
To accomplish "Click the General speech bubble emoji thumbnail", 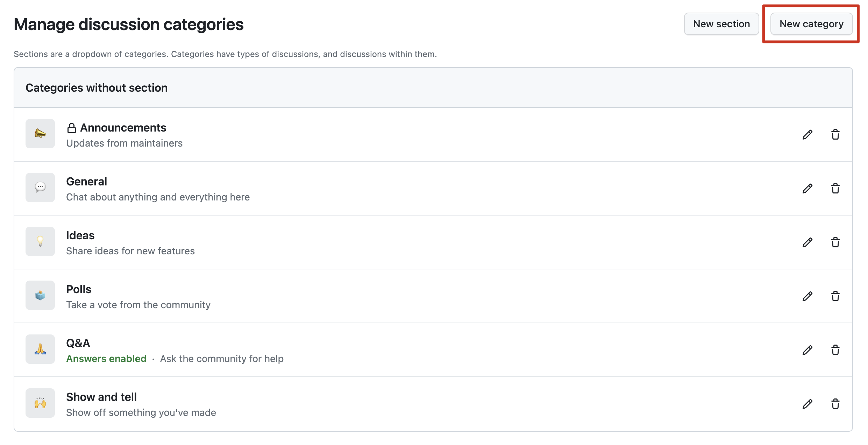I will (40, 188).
